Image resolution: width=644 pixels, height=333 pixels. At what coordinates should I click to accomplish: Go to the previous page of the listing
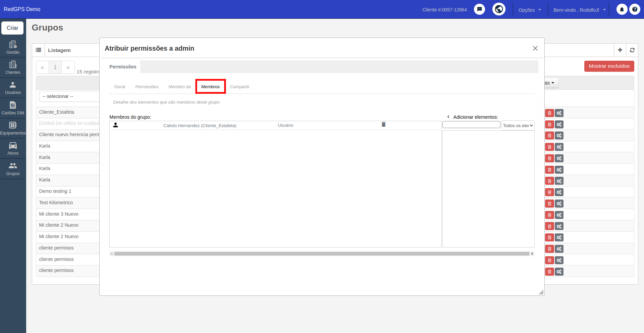click(42, 67)
